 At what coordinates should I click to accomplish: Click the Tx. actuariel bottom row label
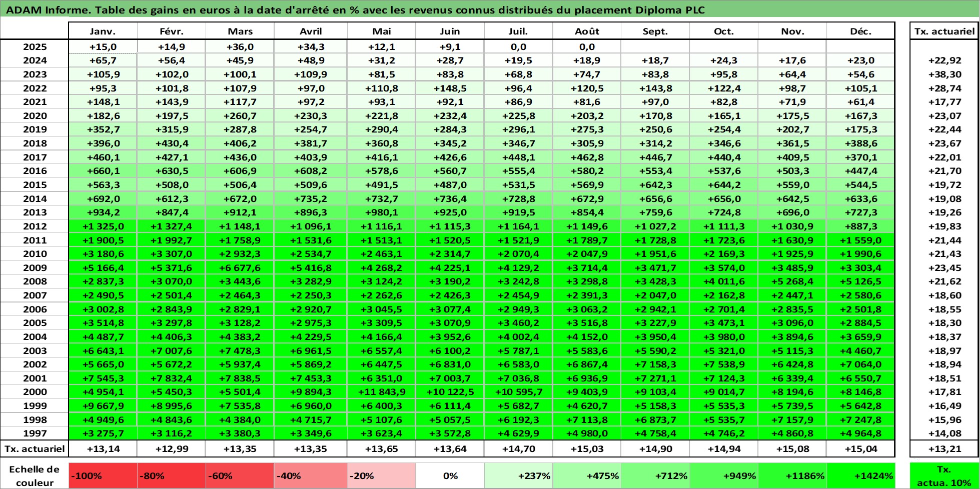35,449
